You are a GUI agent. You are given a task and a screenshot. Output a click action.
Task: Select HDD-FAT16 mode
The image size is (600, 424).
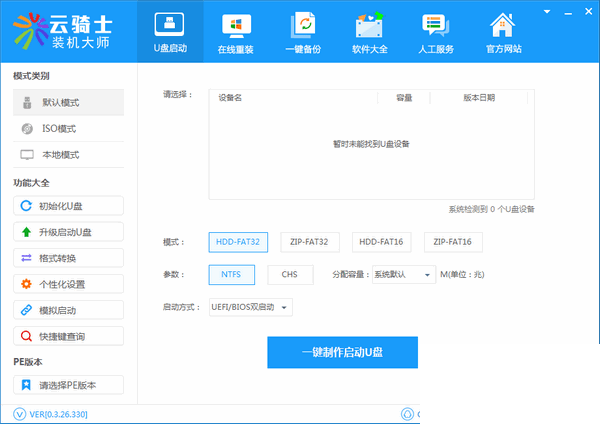point(381,242)
